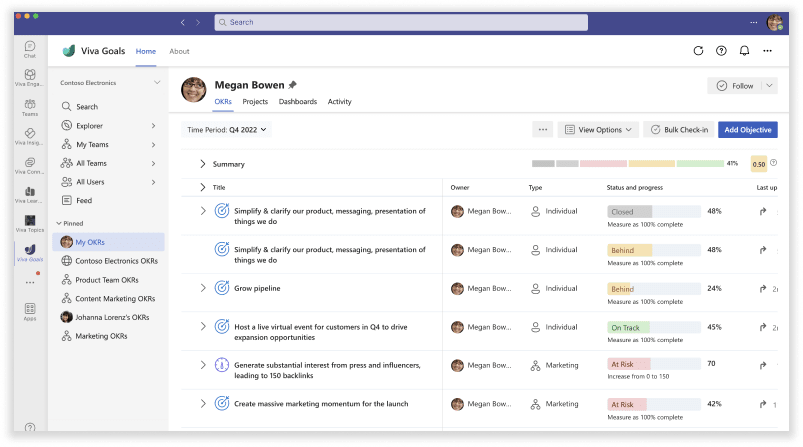Click Bulk Check-in button

pyautogui.click(x=679, y=130)
